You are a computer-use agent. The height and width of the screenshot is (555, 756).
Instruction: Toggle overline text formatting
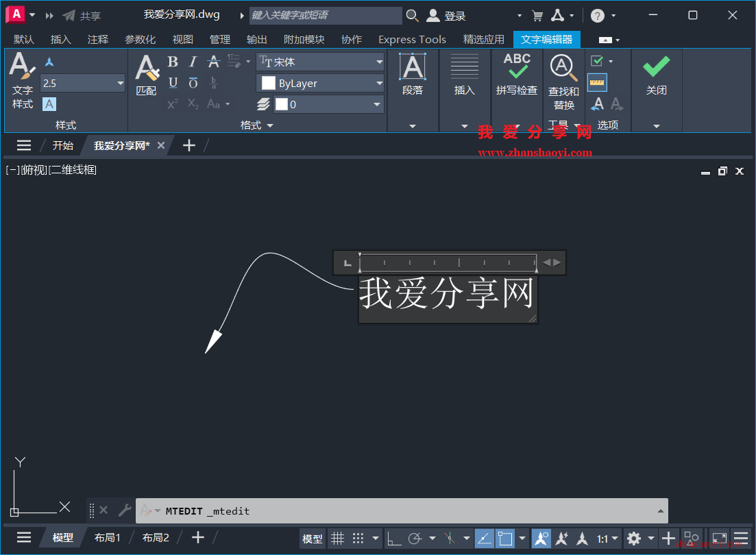tap(193, 83)
